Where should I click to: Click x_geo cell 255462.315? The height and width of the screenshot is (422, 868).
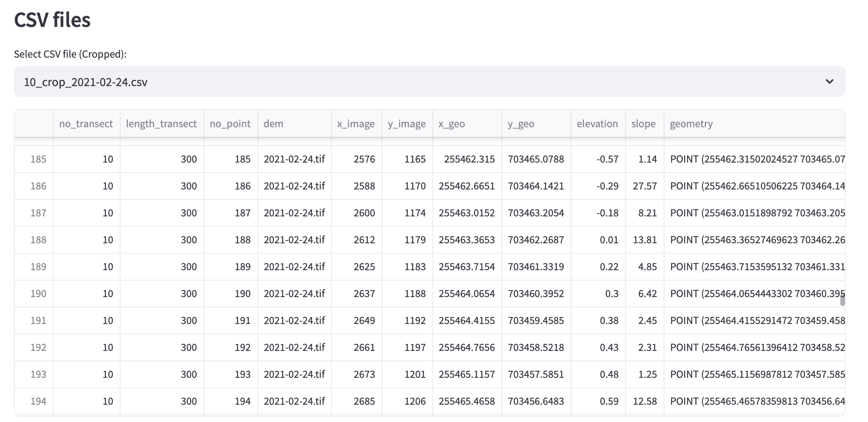click(467, 159)
